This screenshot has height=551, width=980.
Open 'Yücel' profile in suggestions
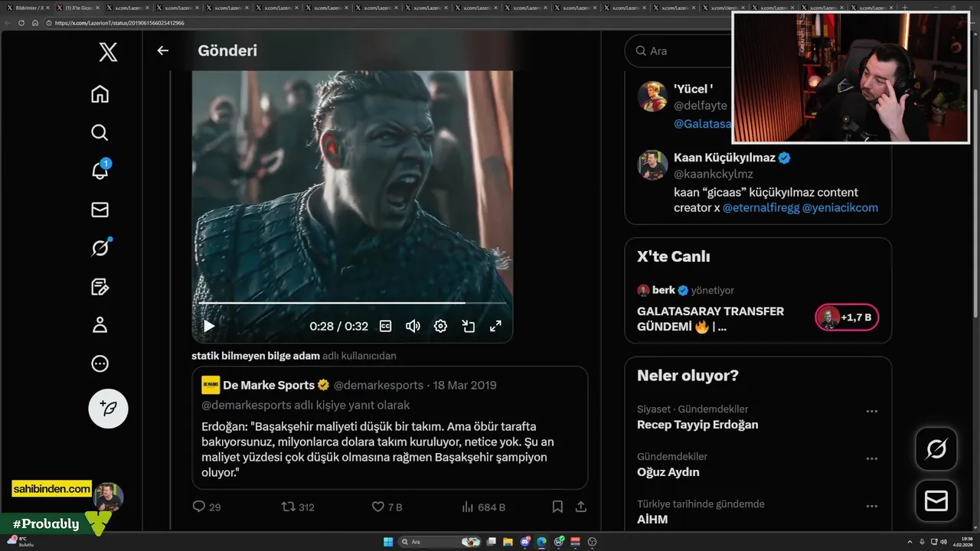[x=692, y=89]
